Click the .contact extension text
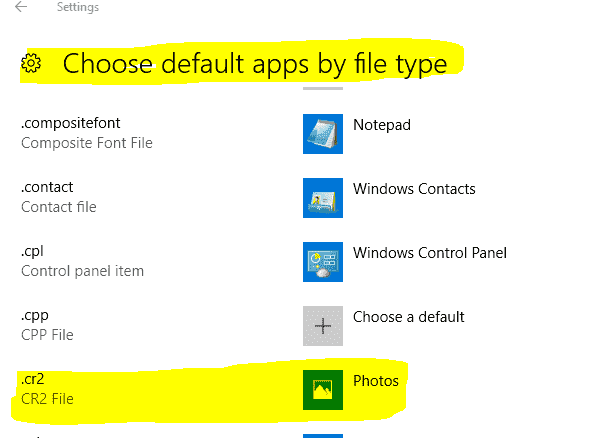The image size is (613, 438). [47, 187]
